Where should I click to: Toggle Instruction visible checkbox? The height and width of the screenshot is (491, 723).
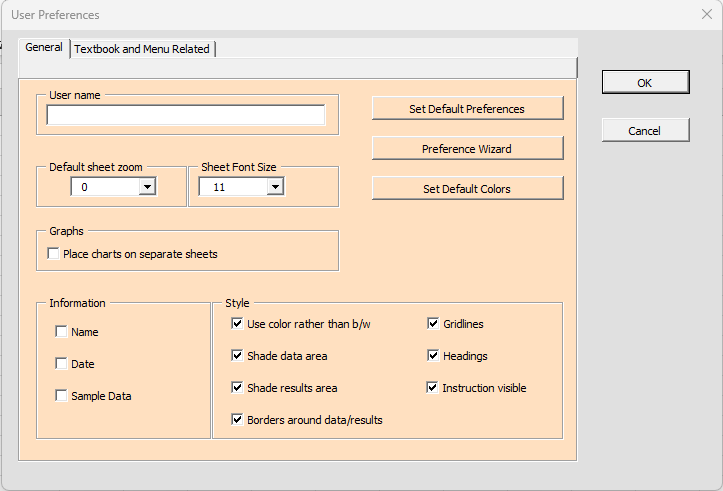click(x=433, y=388)
